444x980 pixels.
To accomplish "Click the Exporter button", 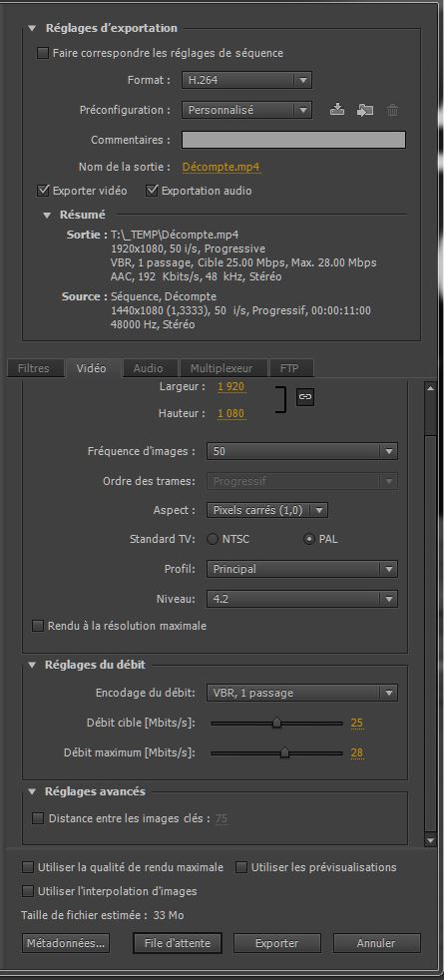I will (277, 943).
